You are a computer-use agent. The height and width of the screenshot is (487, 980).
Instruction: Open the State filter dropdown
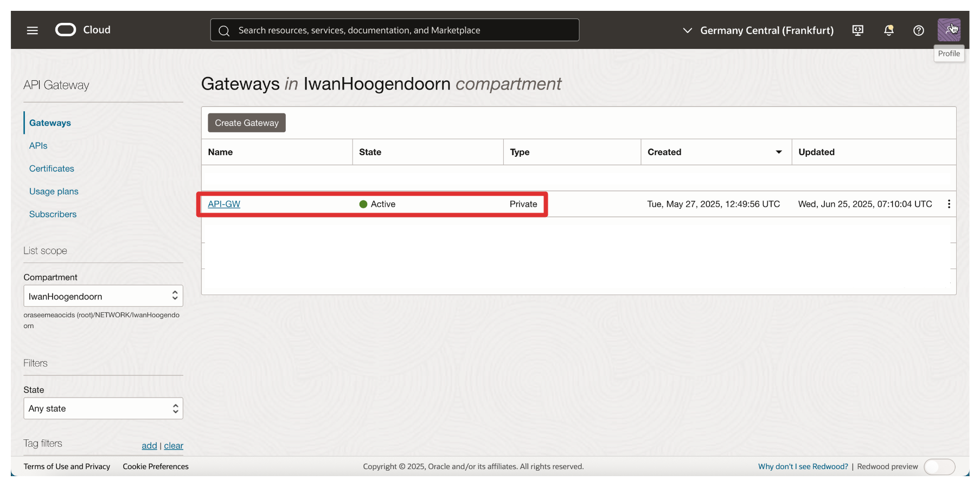pyautogui.click(x=103, y=408)
